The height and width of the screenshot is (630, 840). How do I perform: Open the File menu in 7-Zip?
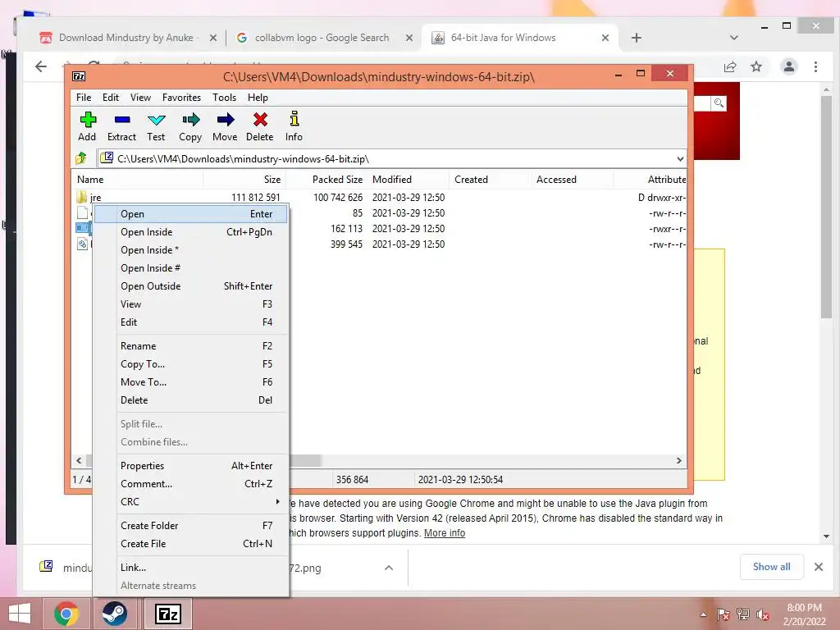(84, 97)
